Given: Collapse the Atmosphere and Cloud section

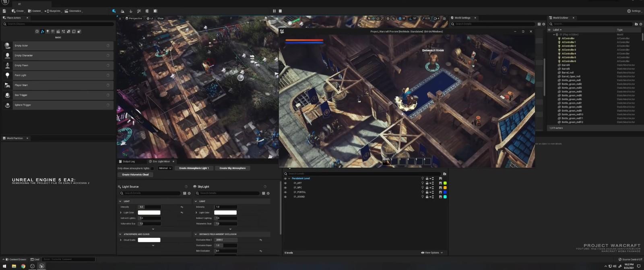Looking at the screenshot, I should pyautogui.click(x=120, y=234).
